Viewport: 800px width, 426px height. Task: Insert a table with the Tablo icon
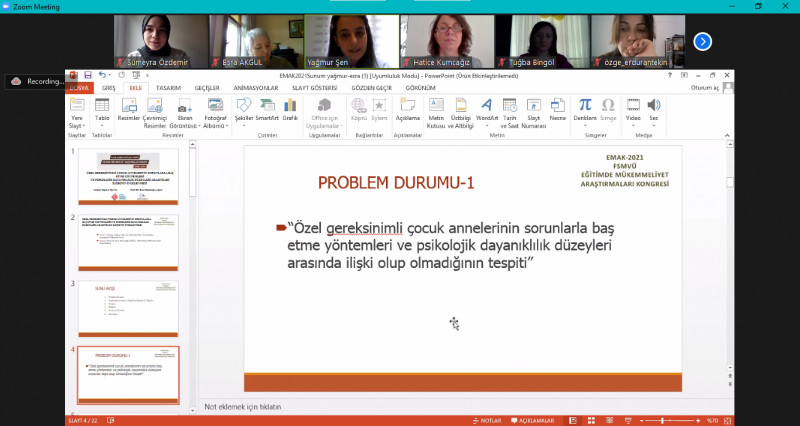102,108
